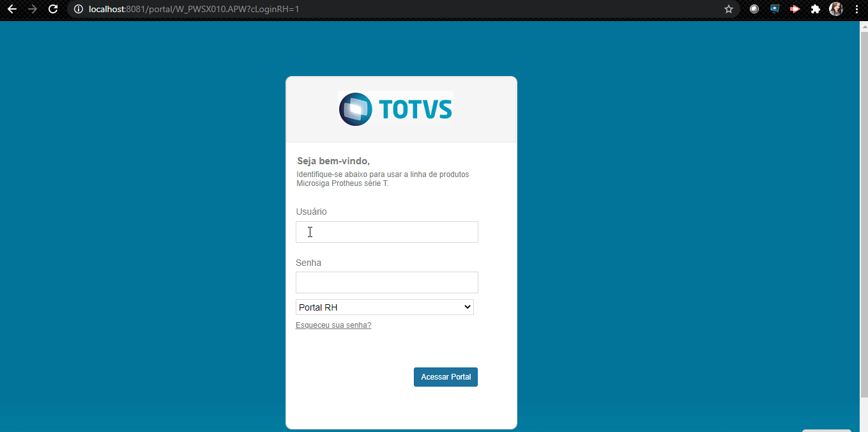View site info icon beside localhost address
This screenshot has width=868, height=432.
click(78, 9)
